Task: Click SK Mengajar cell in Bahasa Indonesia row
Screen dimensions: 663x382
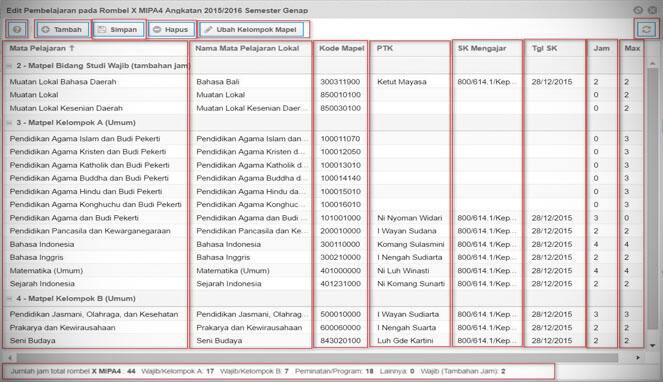Action: pyautogui.click(x=487, y=245)
